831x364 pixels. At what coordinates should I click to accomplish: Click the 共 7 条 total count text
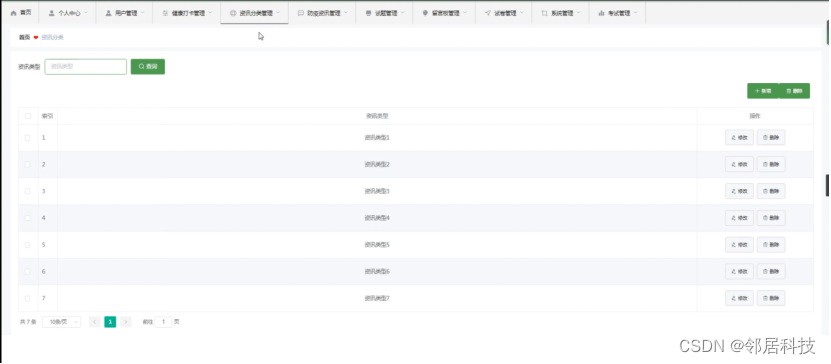pos(28,322)
